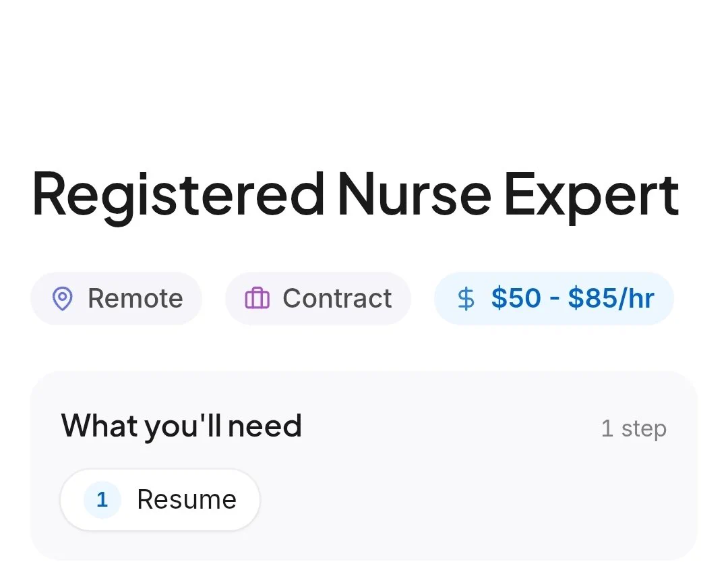
Task: Click the Contract text label
Action: point(337,298)
